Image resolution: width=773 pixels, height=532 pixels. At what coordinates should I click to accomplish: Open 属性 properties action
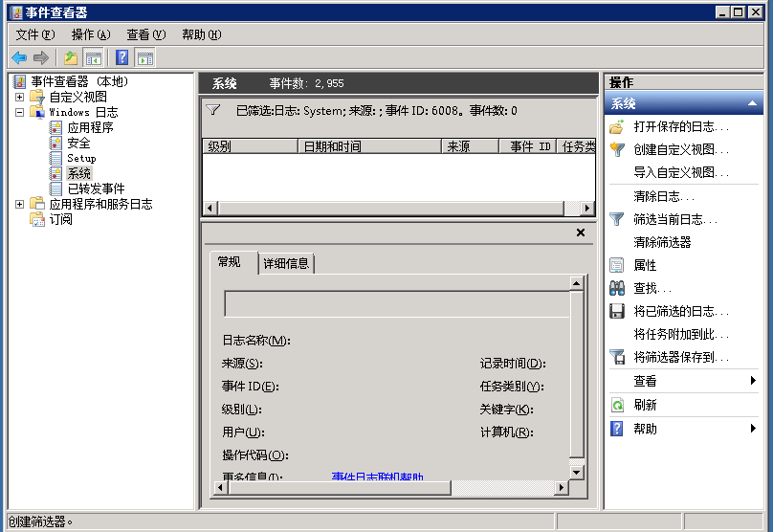[645, 265]
